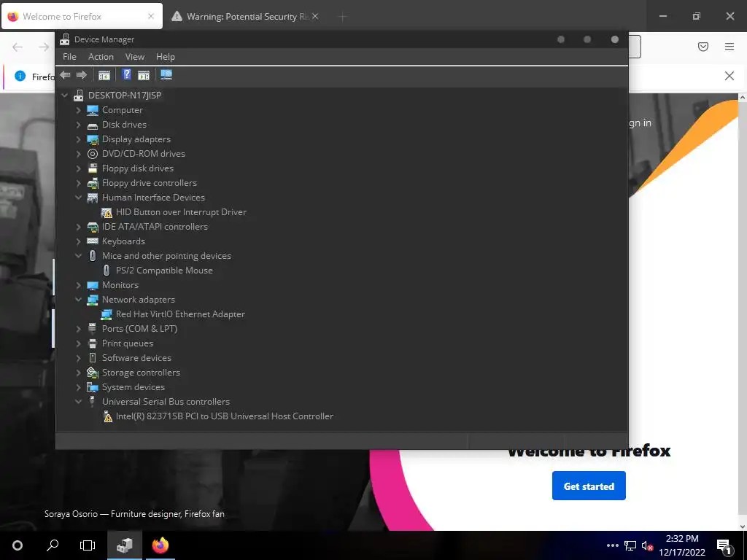Open the Firefox hamburger application menu
747x560 pixels.
[x=729, y=47]
